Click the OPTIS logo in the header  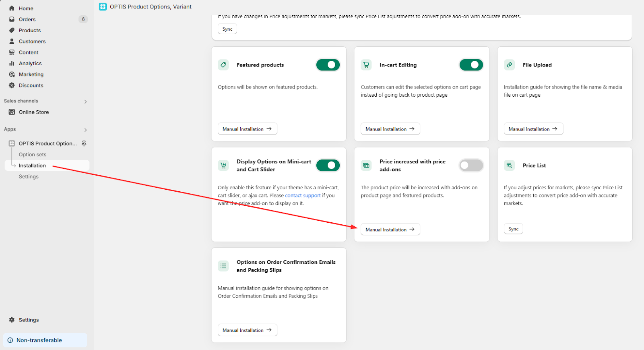(103, 7)
